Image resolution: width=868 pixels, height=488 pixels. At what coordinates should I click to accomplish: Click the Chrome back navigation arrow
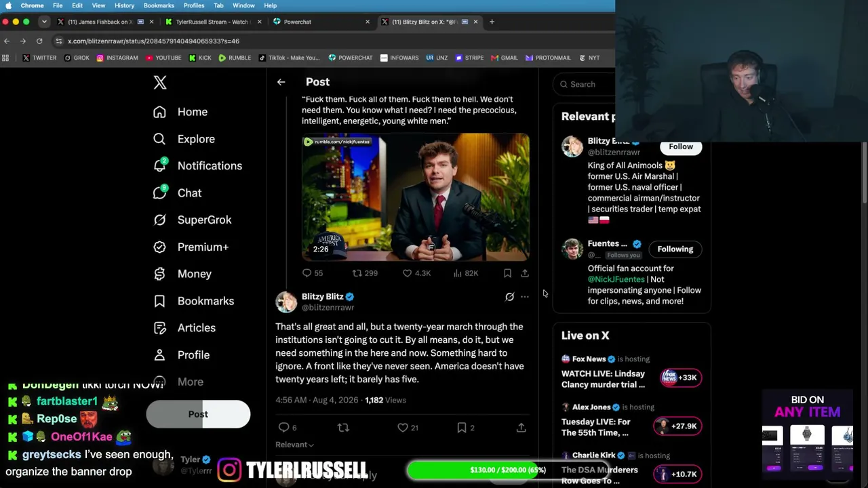coord(7,41)
